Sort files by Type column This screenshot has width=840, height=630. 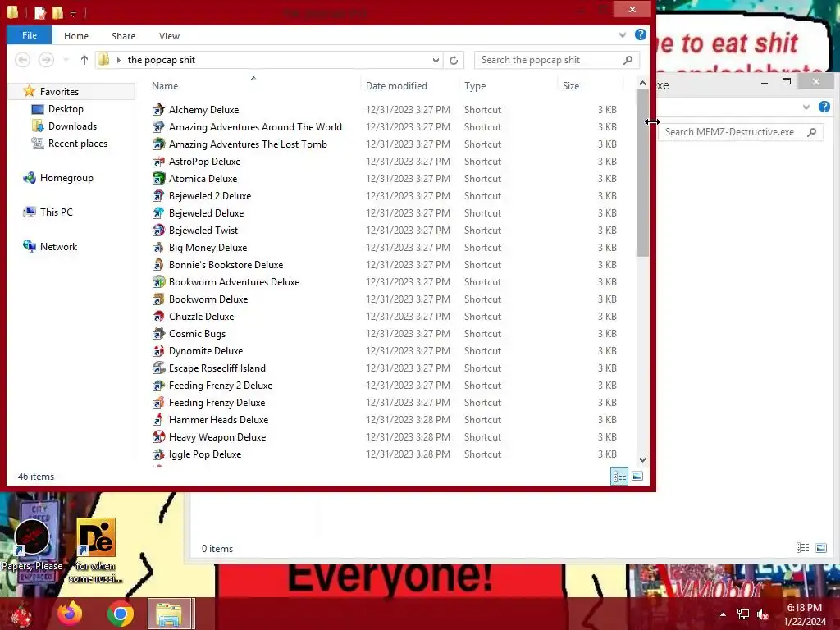[475, 85]
